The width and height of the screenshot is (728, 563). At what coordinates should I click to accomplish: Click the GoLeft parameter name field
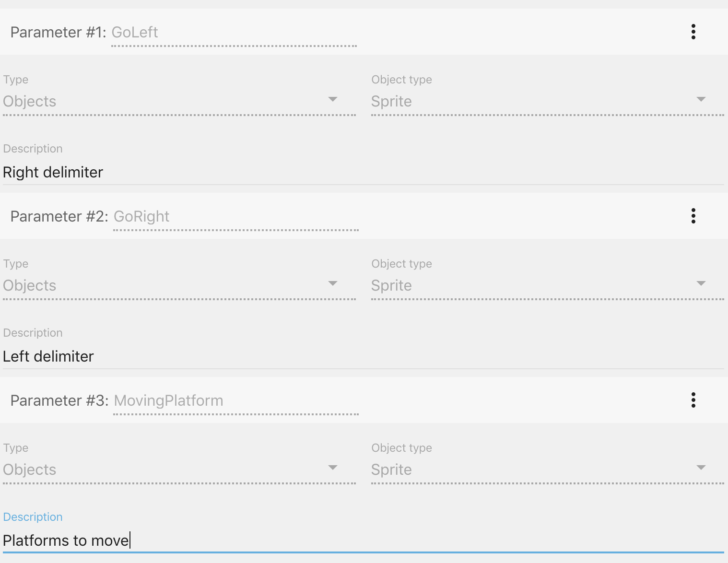point(234,33)
